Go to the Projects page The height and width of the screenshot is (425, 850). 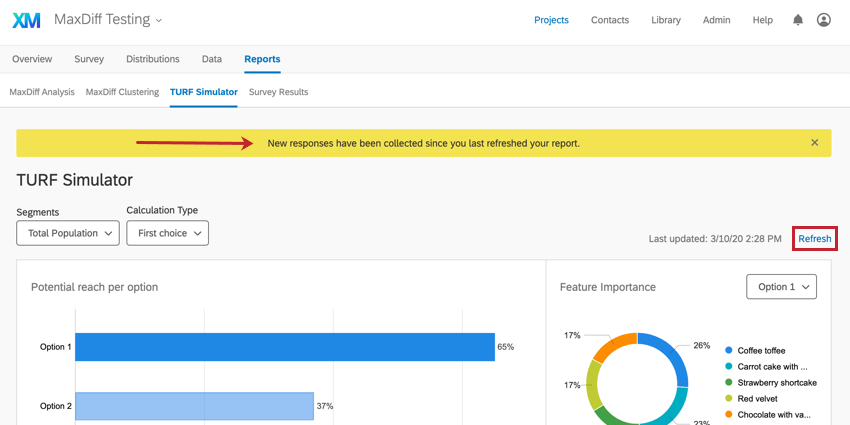[x=551, y=20]
